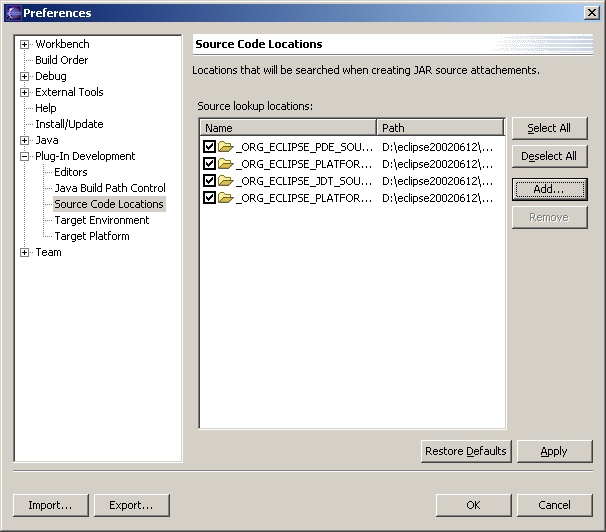Expand the Java preferences node
606x532 pixels.
click(x=25, y=140)
